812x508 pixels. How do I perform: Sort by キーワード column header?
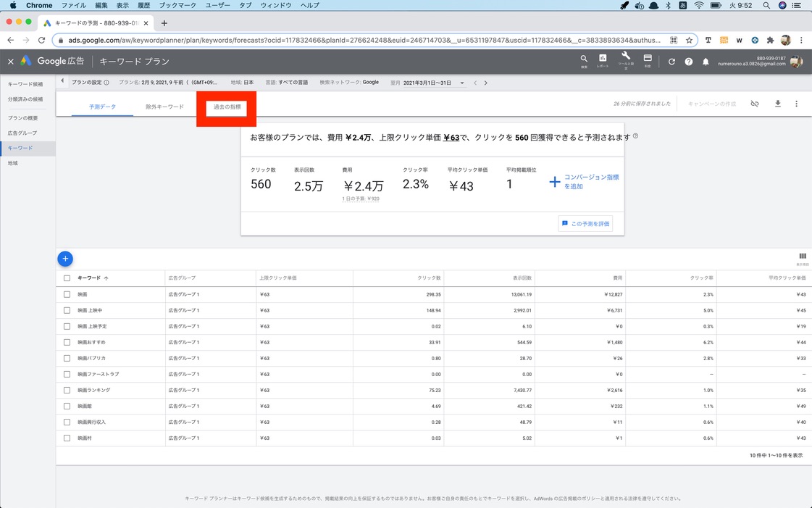89,278
